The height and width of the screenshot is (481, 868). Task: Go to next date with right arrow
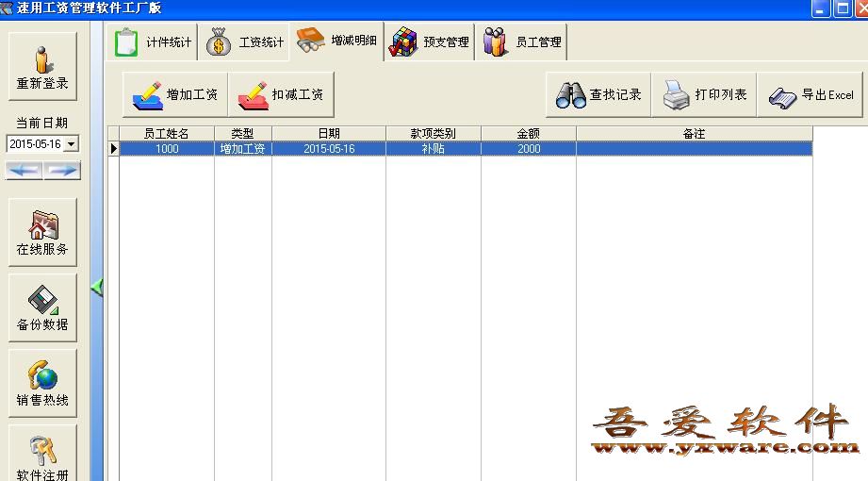tap(62, 170)
